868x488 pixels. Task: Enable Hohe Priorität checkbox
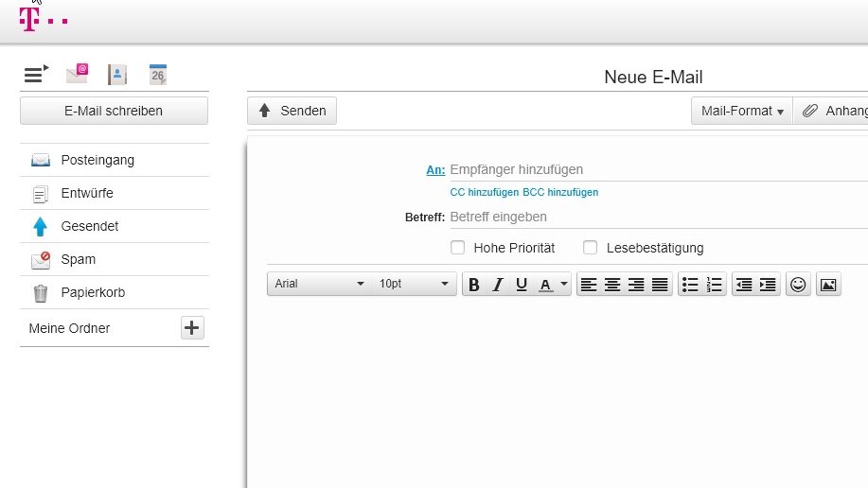(x=458, y=248)
